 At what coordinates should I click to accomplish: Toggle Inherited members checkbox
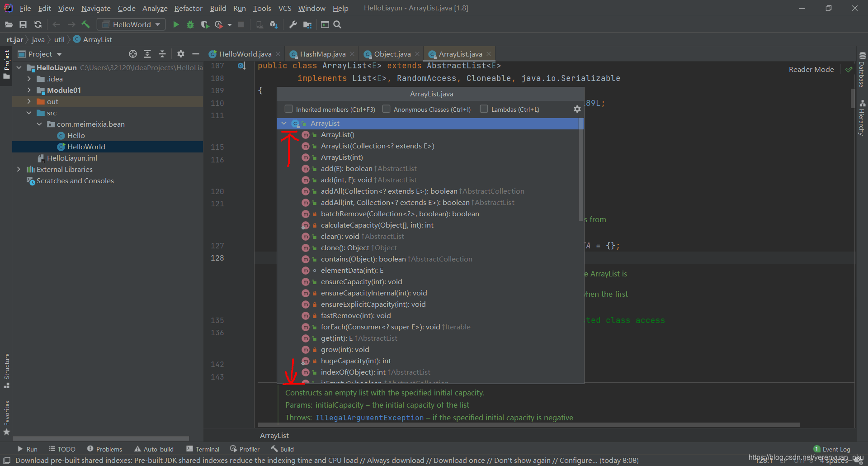coord(288,109)
